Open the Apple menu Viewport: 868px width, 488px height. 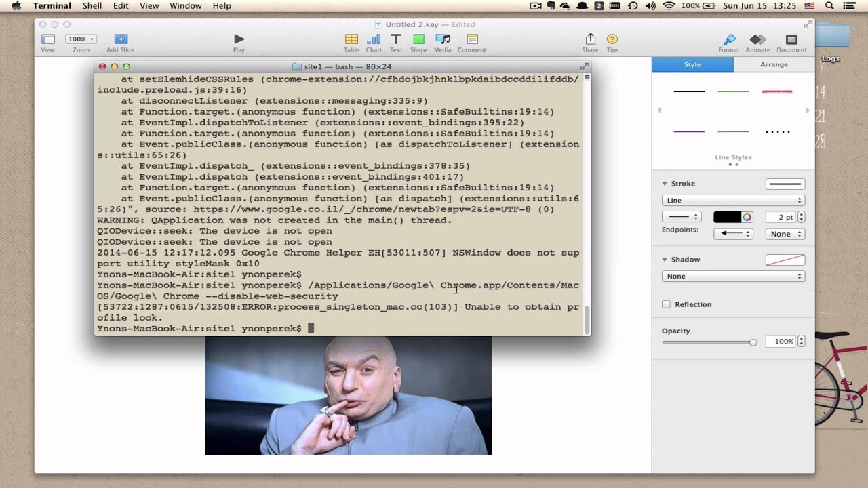pyautogui.click(x=16, y=5)
